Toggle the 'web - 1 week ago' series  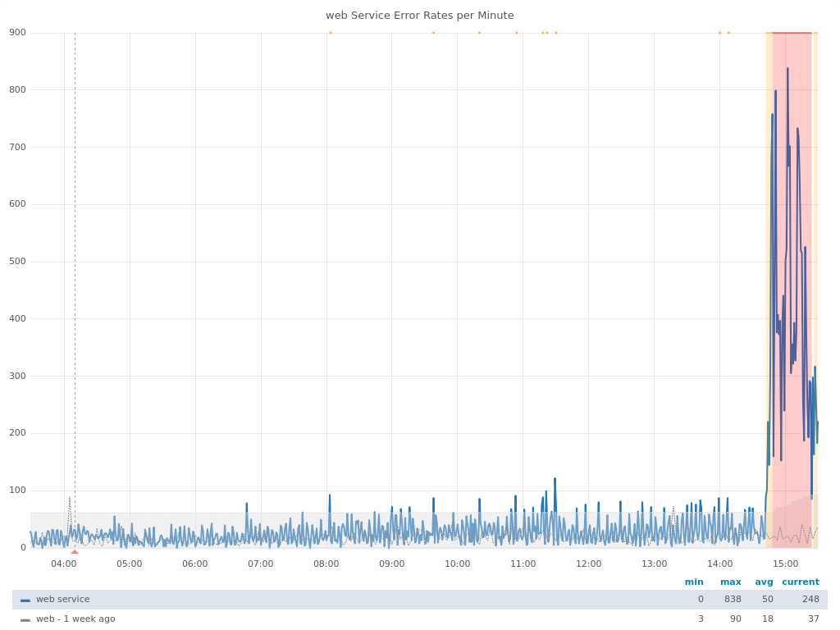pyautogui.click(x=75, y=619)
